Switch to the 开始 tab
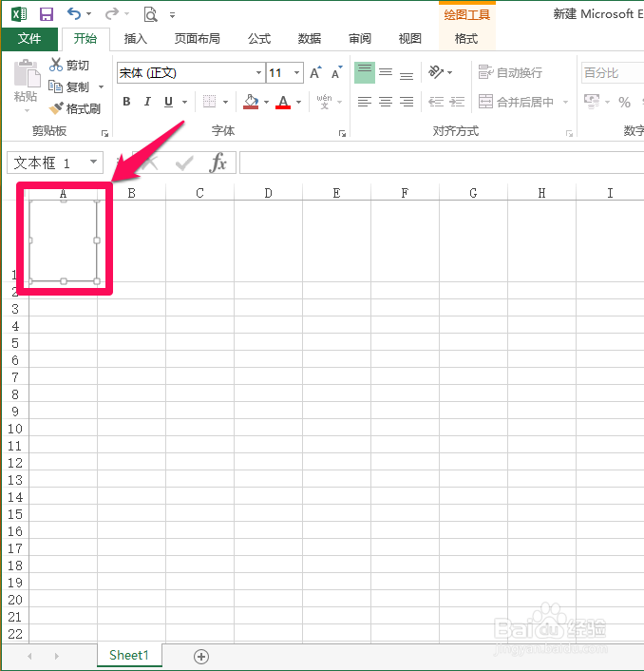This screenshot has height=671, width=644. pos(85,39)
